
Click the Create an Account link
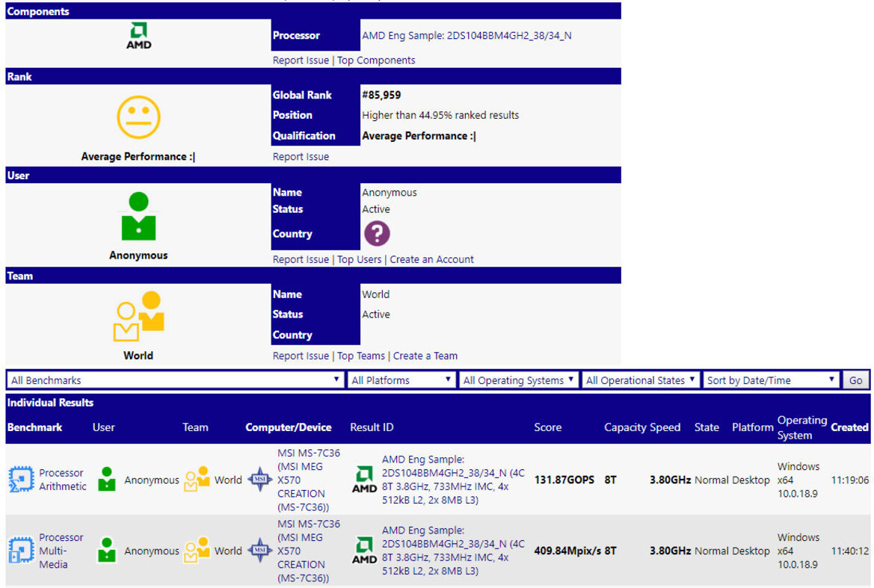431,259
